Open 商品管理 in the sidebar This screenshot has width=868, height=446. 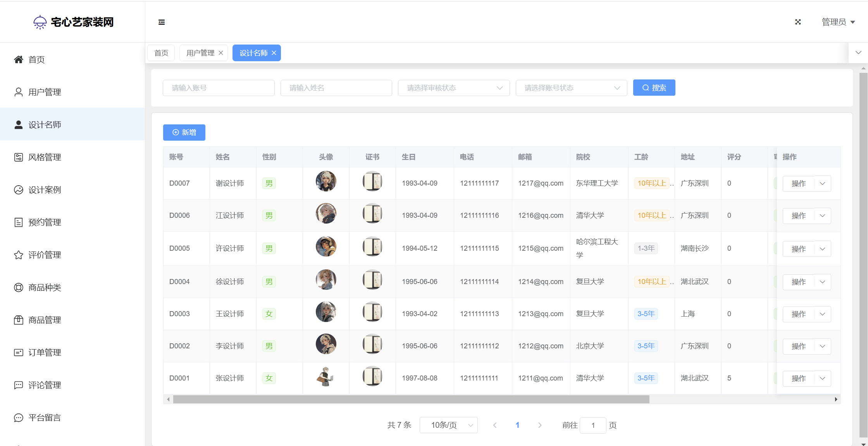[45, 320]
